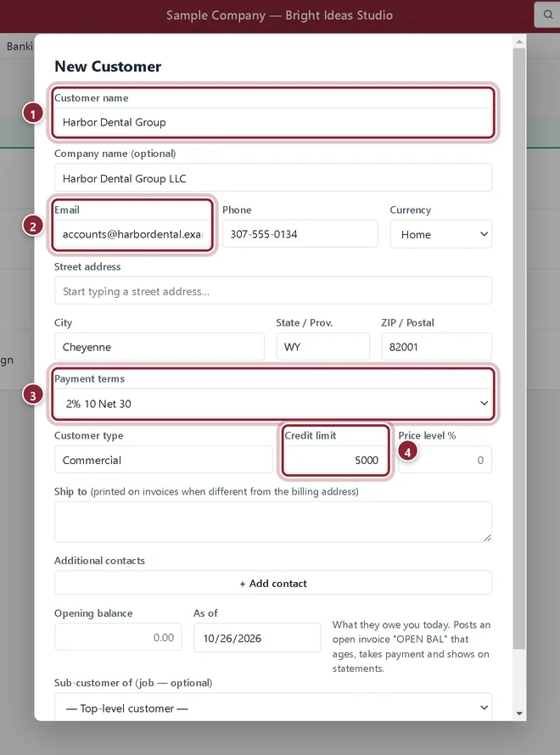560x755 pixels.
Task: Click the dialog scrollbar thumb
Action: tap(519, 348)
